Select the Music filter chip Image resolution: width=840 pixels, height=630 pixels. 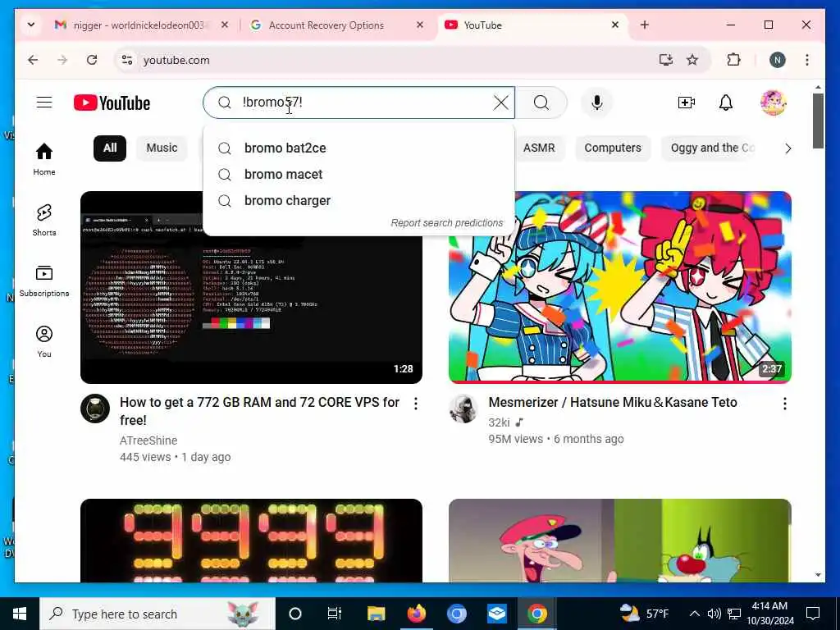(x=162, y=148)
